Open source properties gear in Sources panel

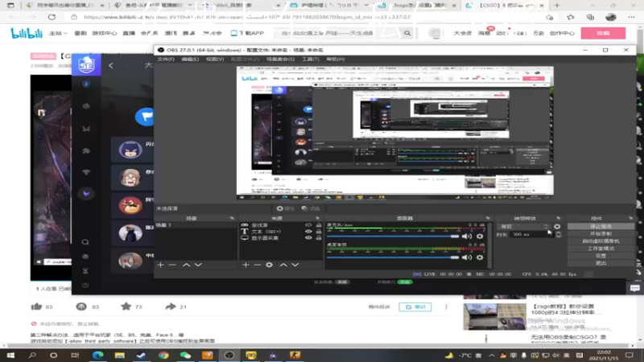pyautogui.click(x=269, y=265)
